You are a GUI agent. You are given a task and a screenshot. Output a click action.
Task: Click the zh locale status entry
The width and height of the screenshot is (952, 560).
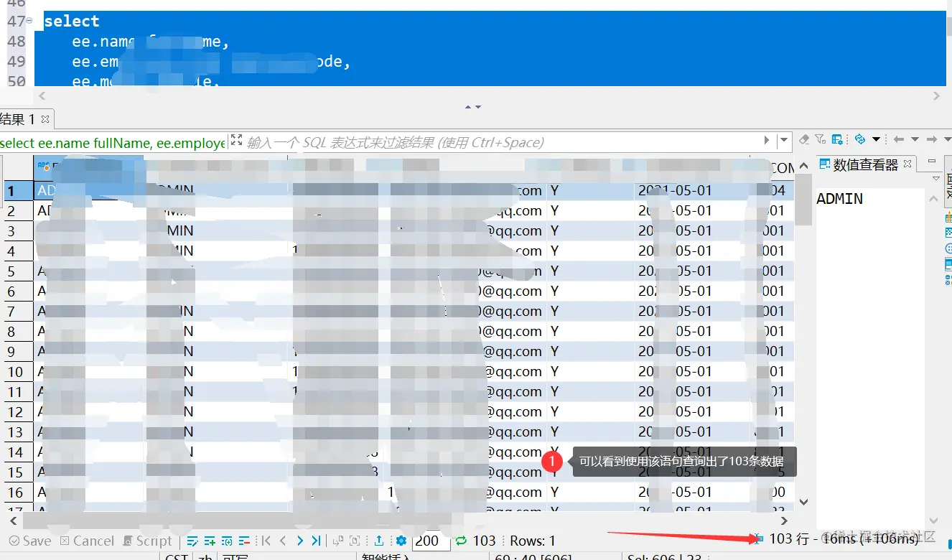[x=204, y=556]
